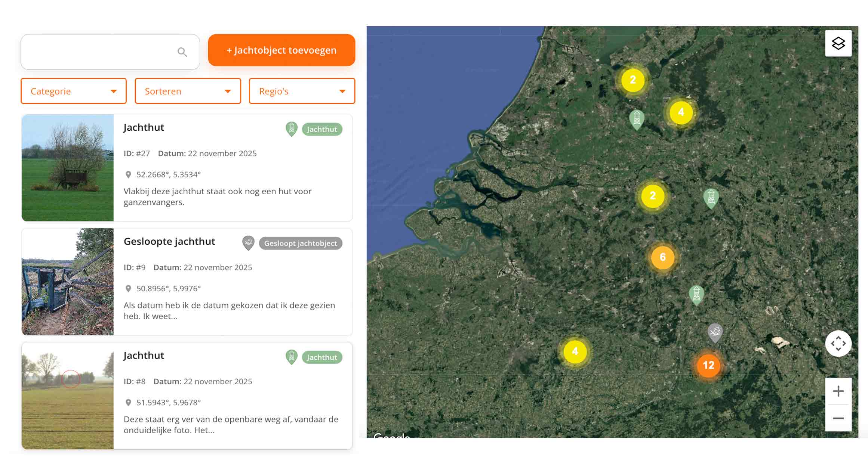Viewport: 868px width, 459px height.
Task: Click the green hunting tower pin left of cluster 4
Action: [x=637, y=120]
